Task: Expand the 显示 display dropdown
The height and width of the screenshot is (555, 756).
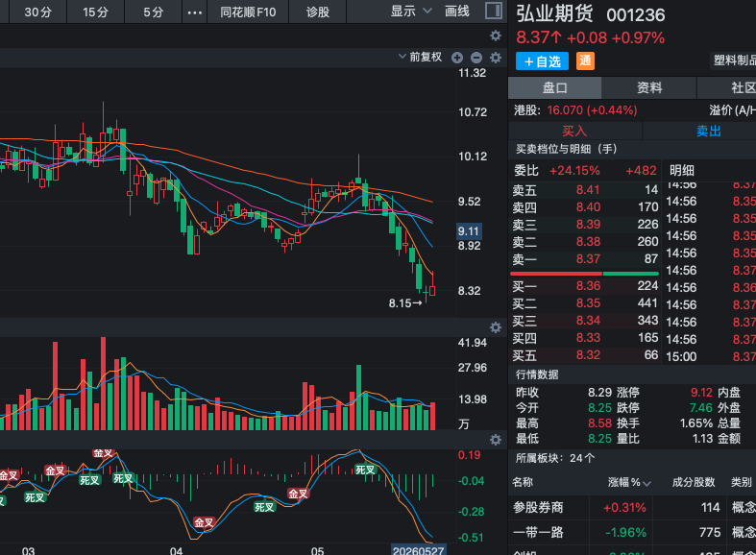Action: pos(411,12)
